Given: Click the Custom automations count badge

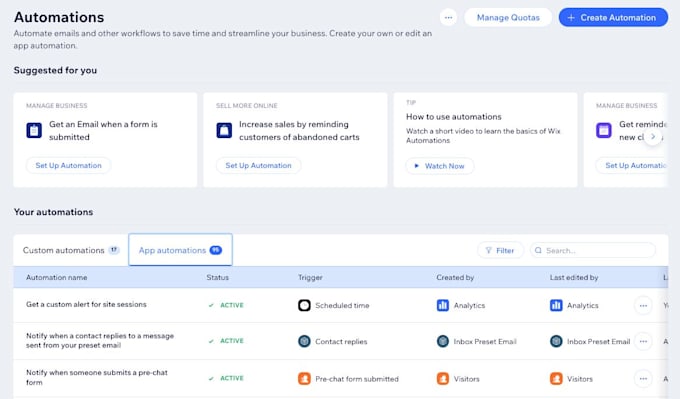Looking at the screenshot, I should pyautogui.click(x=114, y=250).
